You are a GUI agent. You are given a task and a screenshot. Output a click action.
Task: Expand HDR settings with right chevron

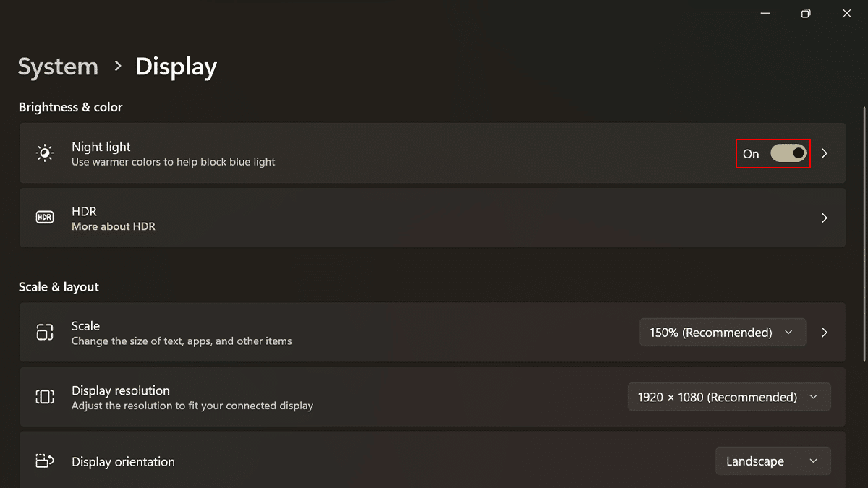pyautogui.click(x=825, y=218)
